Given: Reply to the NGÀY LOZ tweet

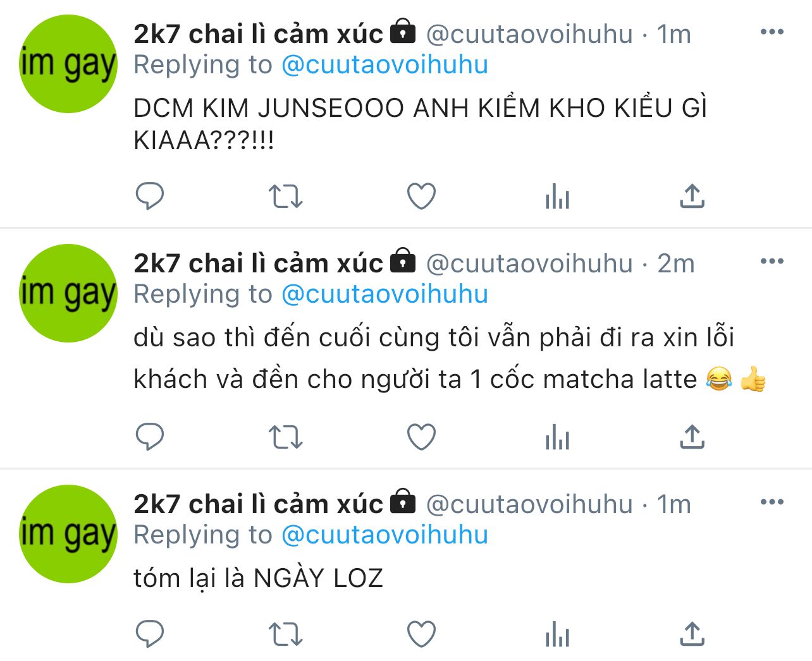Looking at the screenshot, I should [150, 634].
